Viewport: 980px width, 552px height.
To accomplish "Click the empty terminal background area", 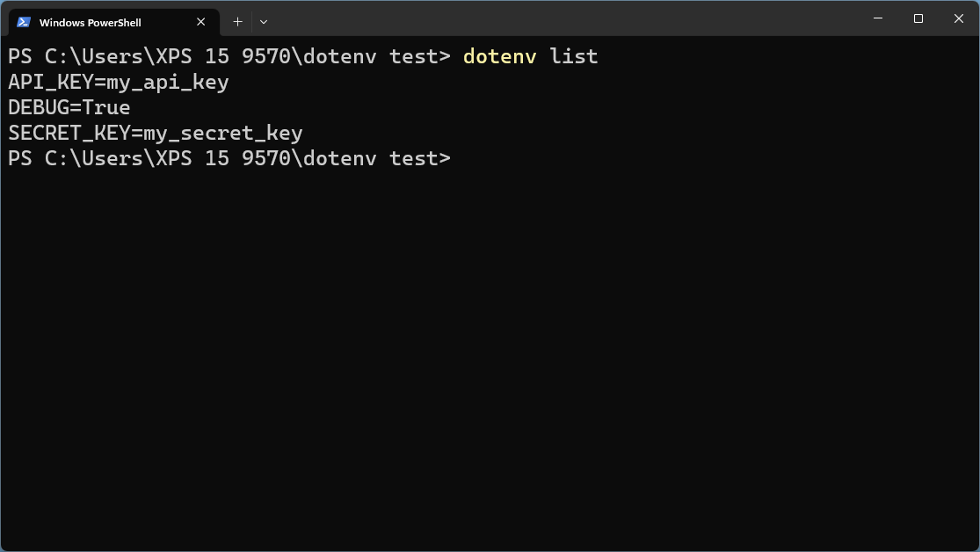I will (x=490, y=352).
